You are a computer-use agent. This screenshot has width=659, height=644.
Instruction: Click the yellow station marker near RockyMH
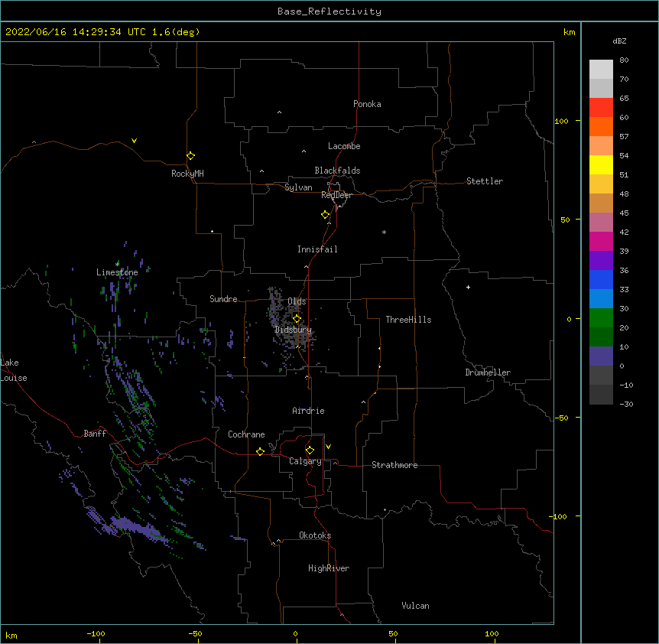click(x=190, y=155)
